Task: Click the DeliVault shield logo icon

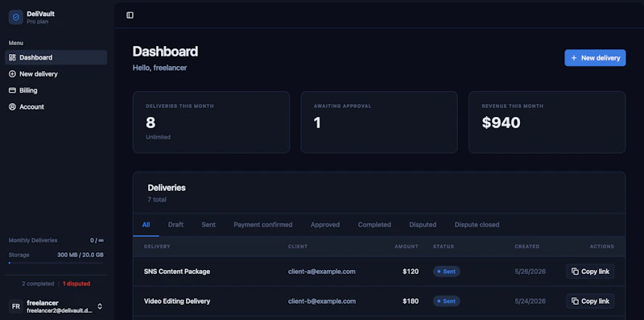Action: [x=16, y=17]
